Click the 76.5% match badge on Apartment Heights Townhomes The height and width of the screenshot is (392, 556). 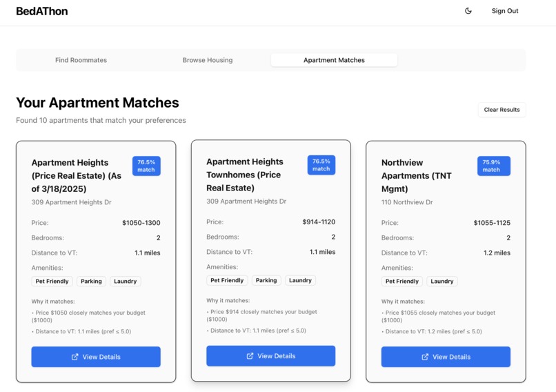[x=321, y=165]
